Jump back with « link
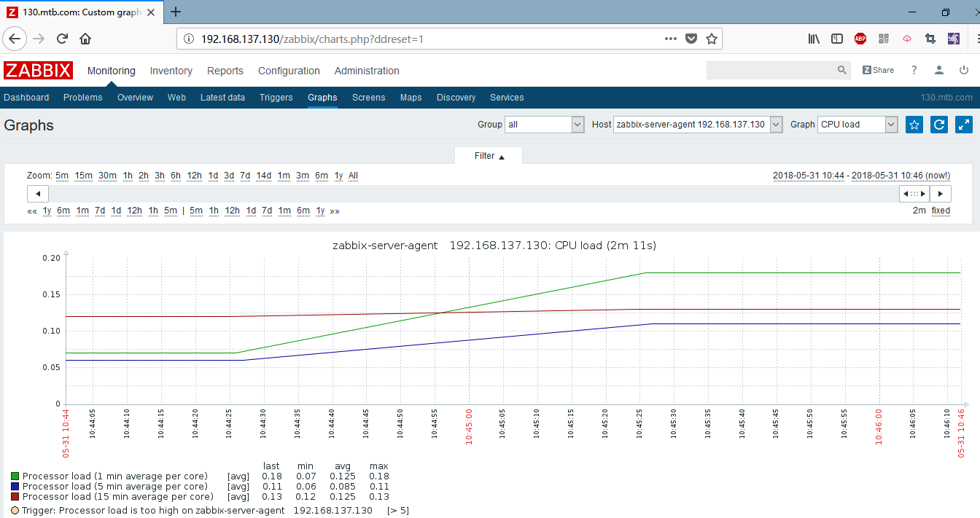This screenshot has height=518, width=980. click(x=32, y=211)
